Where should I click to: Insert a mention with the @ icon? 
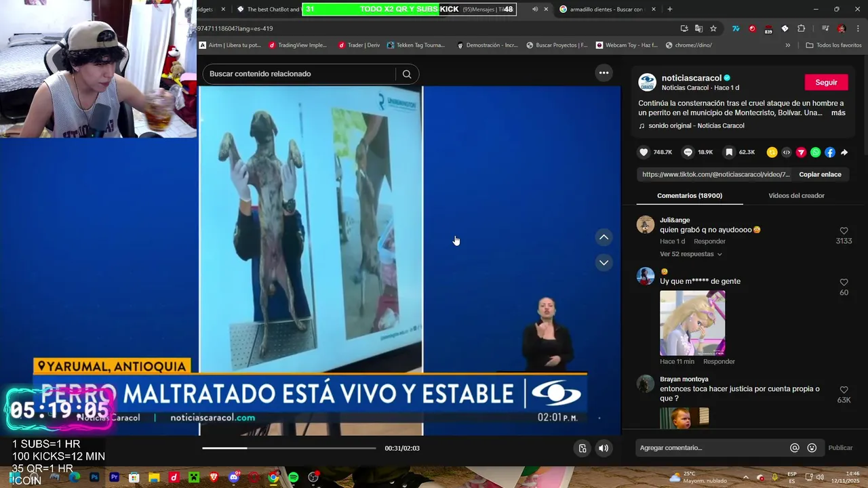[795, 448]
